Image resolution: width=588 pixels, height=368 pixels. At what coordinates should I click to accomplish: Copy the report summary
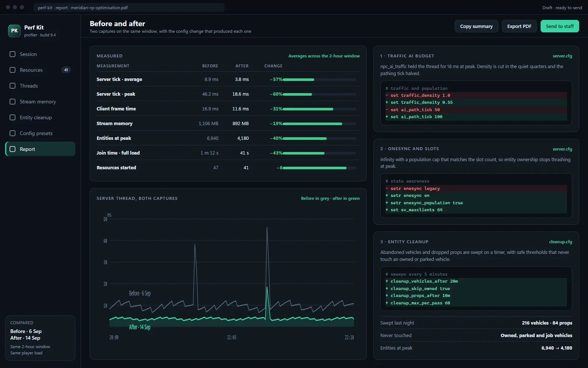(x=476, y=26)
